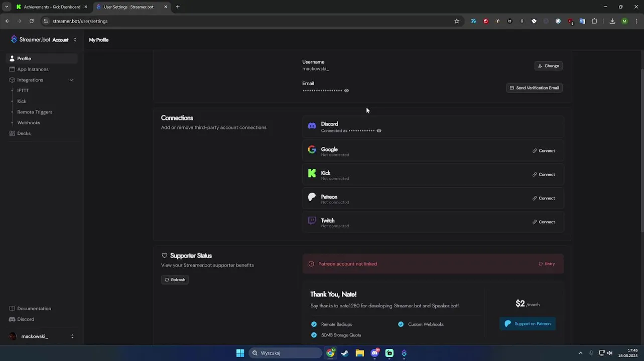Open Support on Patreon

click(528, 324)
